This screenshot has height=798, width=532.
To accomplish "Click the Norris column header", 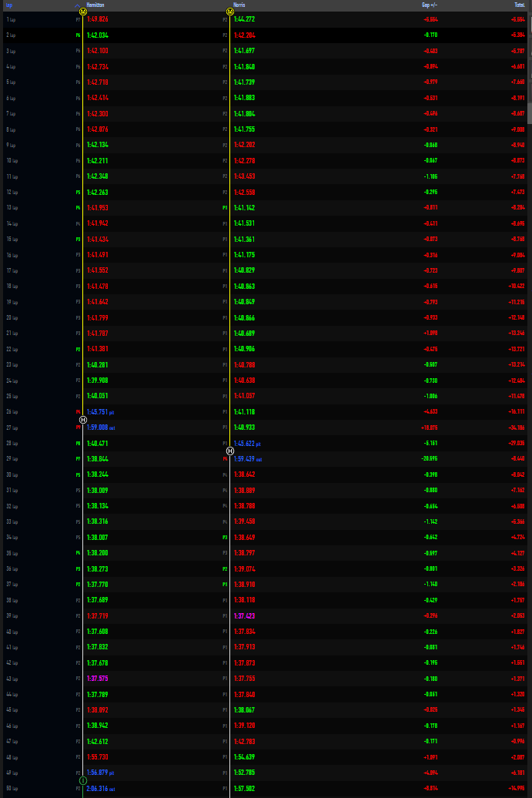I will [239, 5].
